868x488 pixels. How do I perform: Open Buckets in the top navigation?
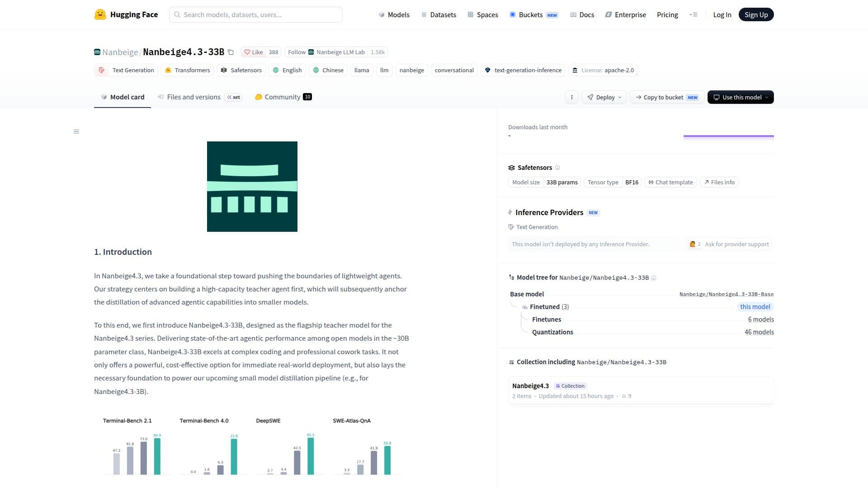tap(534, 14)
